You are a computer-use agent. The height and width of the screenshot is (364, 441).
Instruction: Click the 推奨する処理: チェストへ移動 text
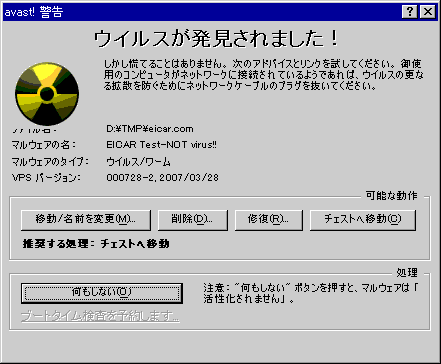point(96,244)
